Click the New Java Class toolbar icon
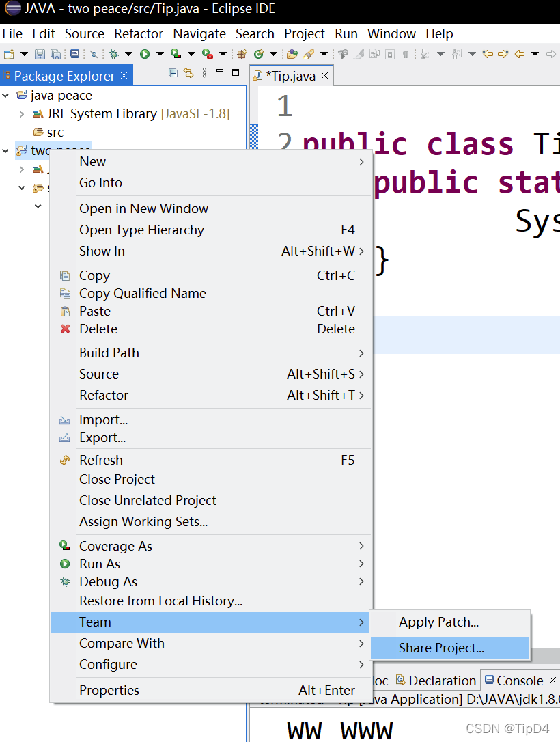Viewport: 560px width, 742px height. [259, 54]
